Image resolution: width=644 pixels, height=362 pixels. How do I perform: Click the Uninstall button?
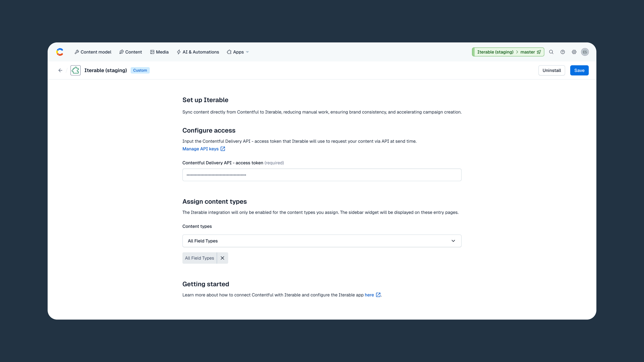552,70
